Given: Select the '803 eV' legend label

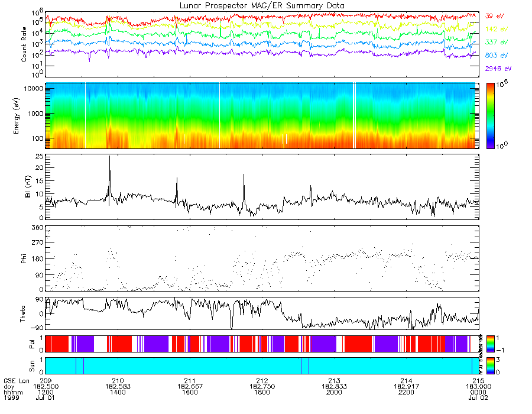Looking at the screenshot, I should [497, 56].
